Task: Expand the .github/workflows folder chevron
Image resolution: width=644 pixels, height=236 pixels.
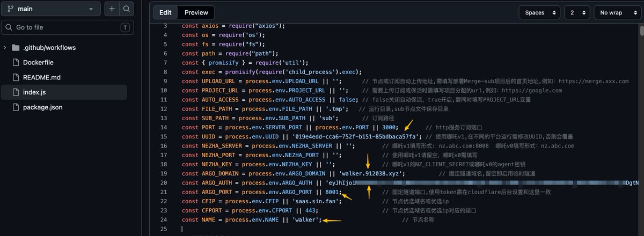Action: (x=5, y=47)
